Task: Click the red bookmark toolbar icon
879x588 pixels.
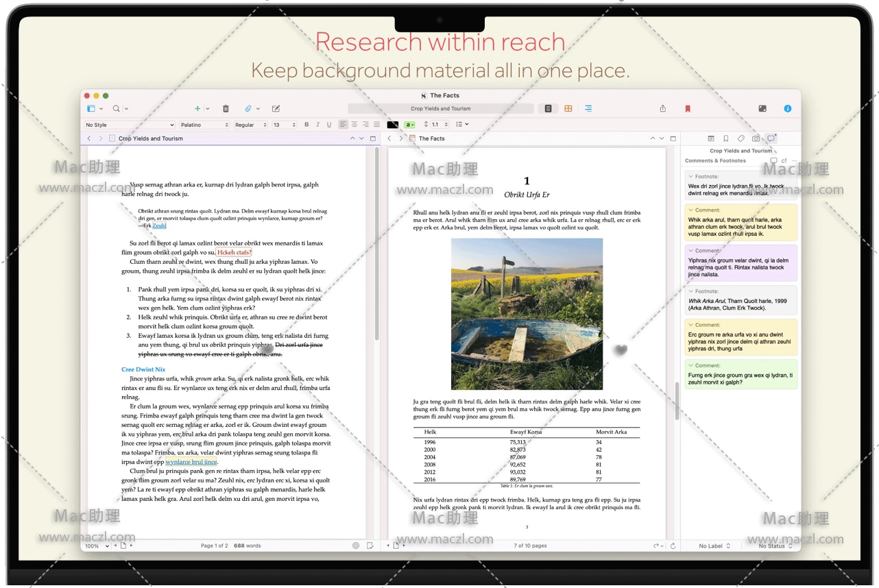Action: pyautogui.click(x=688, y=109)
